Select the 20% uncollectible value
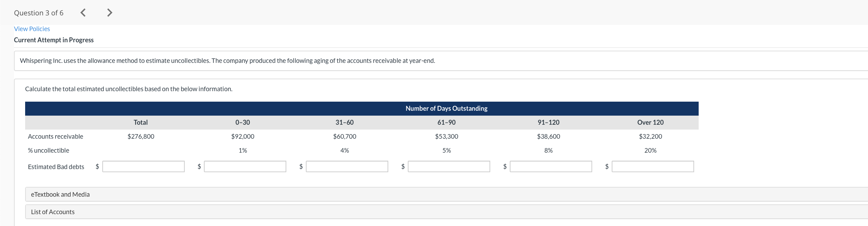The width and height of the screenshot is (868, 226). [x=650, y=151]
